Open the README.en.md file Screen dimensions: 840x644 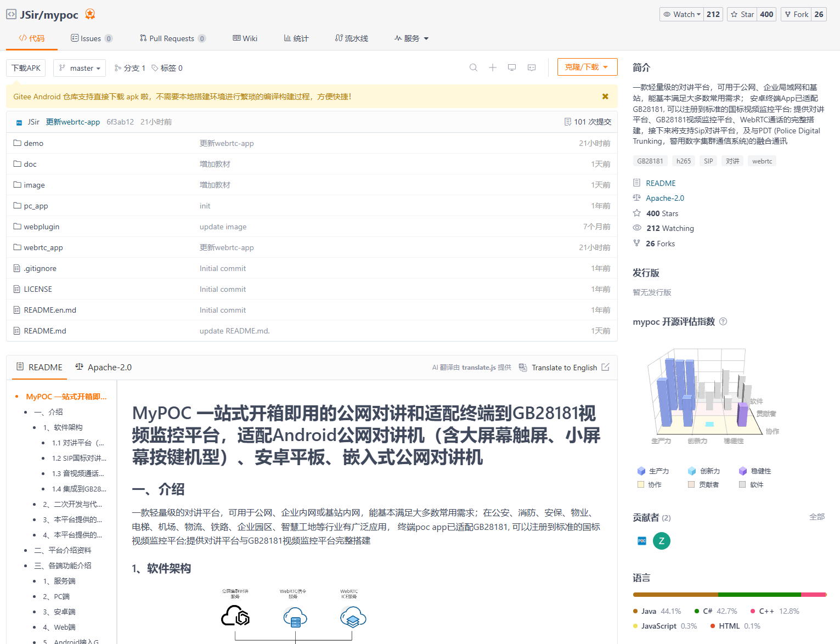[x=50, y=310]
